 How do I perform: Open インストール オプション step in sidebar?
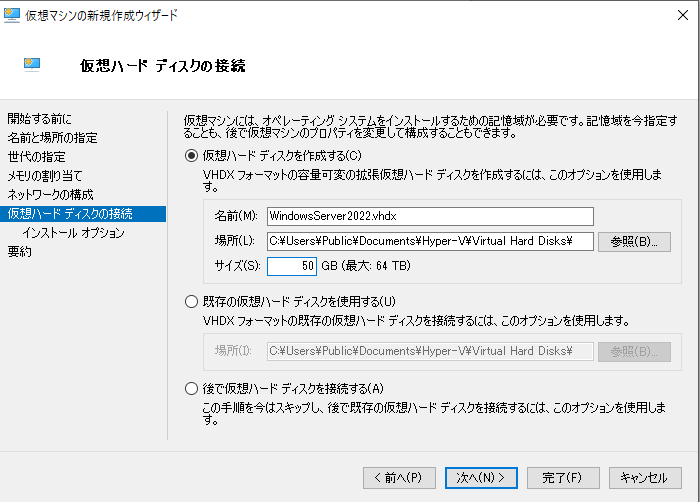click(73, 233)
